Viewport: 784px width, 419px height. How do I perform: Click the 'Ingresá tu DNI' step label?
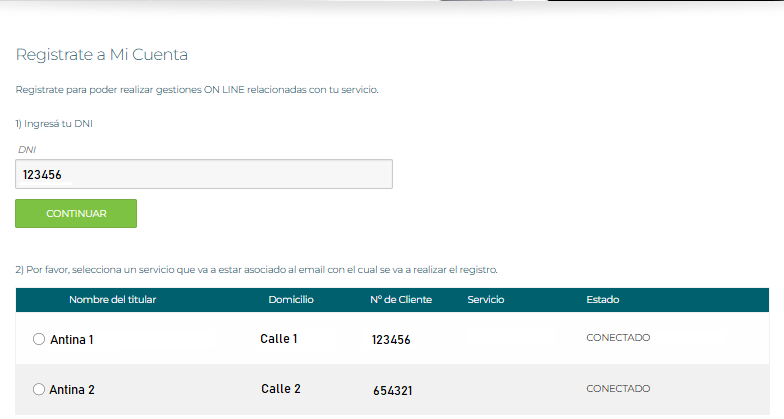point(60,124)
